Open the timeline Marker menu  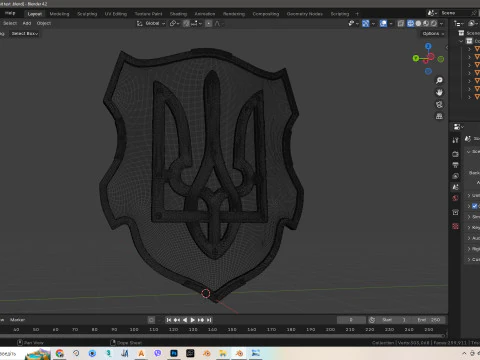pyautogui.click(x=17, y=320)
